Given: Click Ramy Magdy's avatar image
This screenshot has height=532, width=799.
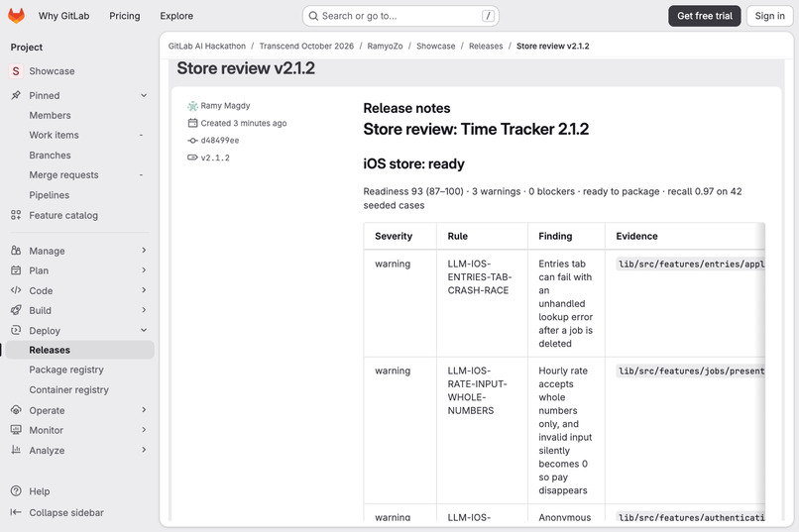Looking at the screenshot, I should tap(192, 106).
